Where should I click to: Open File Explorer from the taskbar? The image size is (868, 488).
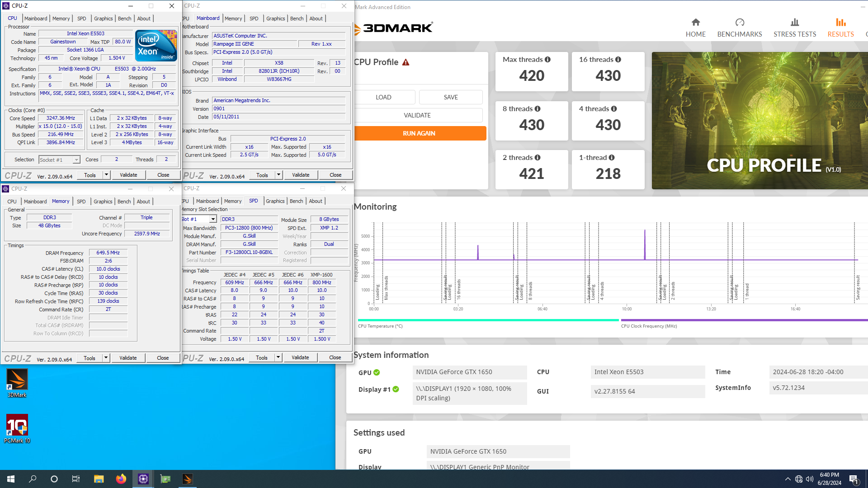click(x=99, y=479)
